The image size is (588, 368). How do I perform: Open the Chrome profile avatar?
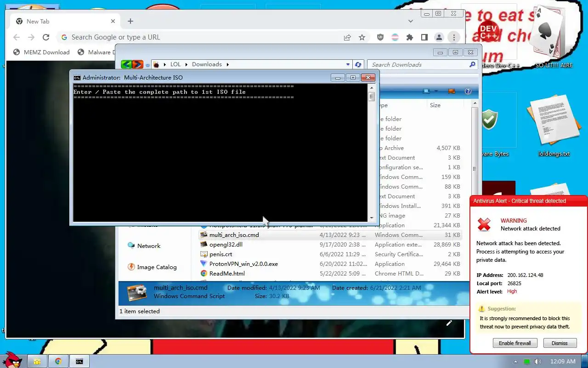[439, 37]
